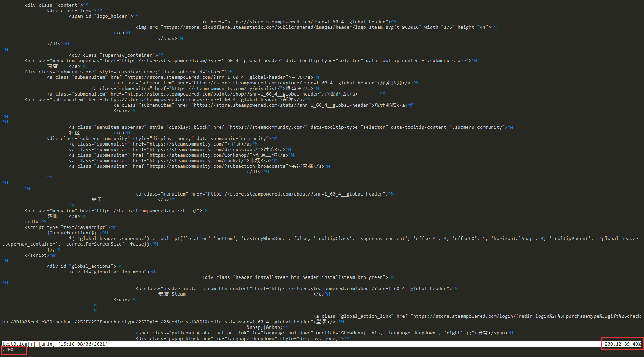The width and height of the screenshot is (644, 357).
Task: Click the '讨论' discussions link line
Action: pyautogui.click(x=180, y=149)
